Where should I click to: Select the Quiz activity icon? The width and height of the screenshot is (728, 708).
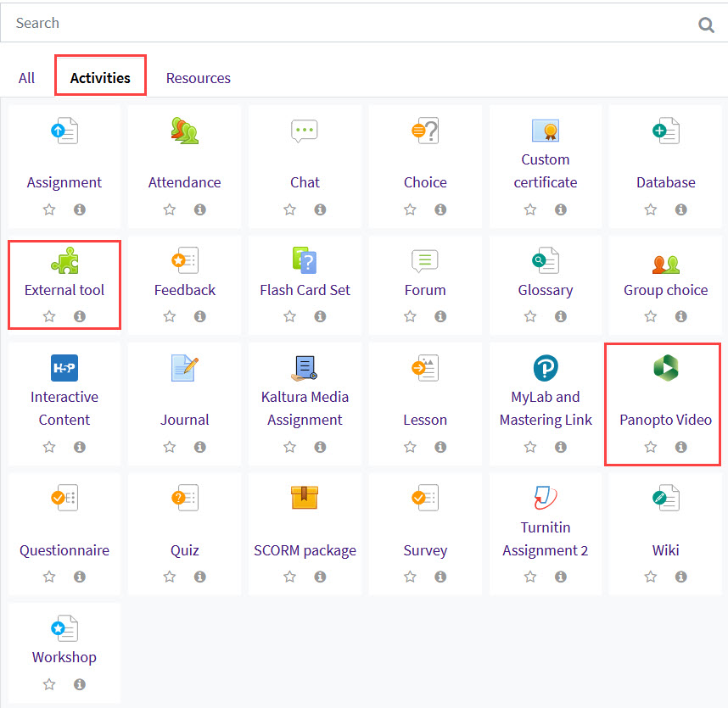(x=184, y=498)
